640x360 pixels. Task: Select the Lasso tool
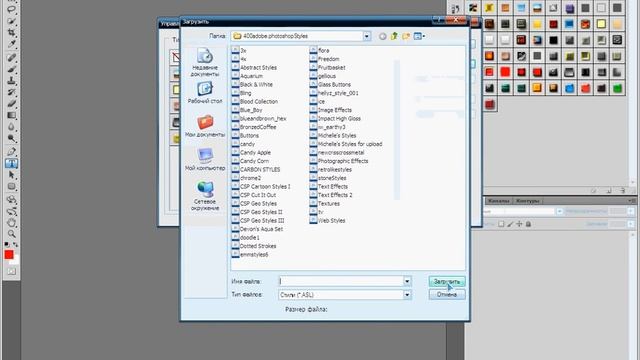tap(11, 8)
